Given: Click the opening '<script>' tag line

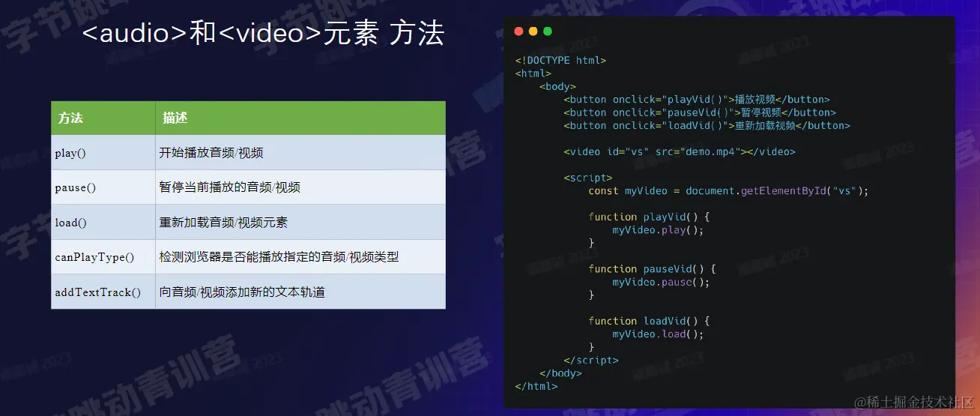Looking at the screenshot, I should coord(588,178).
